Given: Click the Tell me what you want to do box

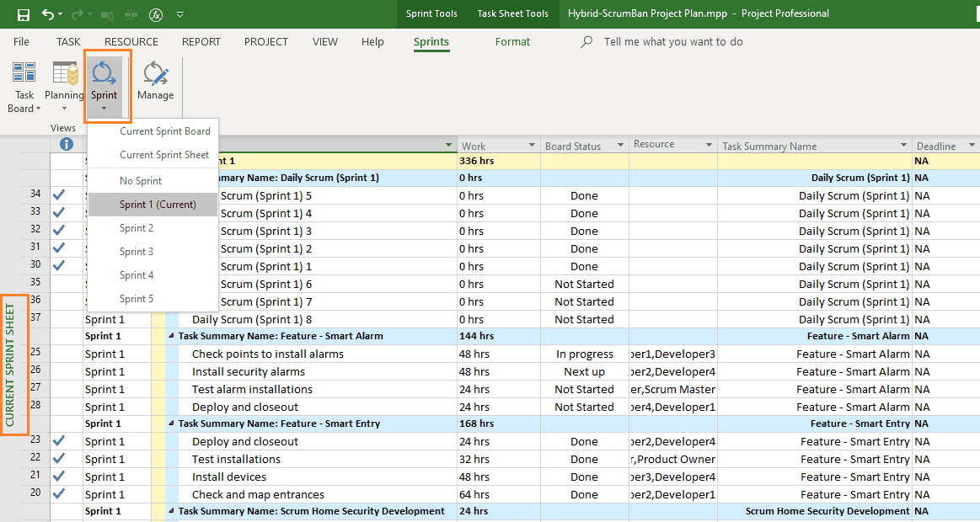Looking at the screenshot, I should tap(673, 42).
